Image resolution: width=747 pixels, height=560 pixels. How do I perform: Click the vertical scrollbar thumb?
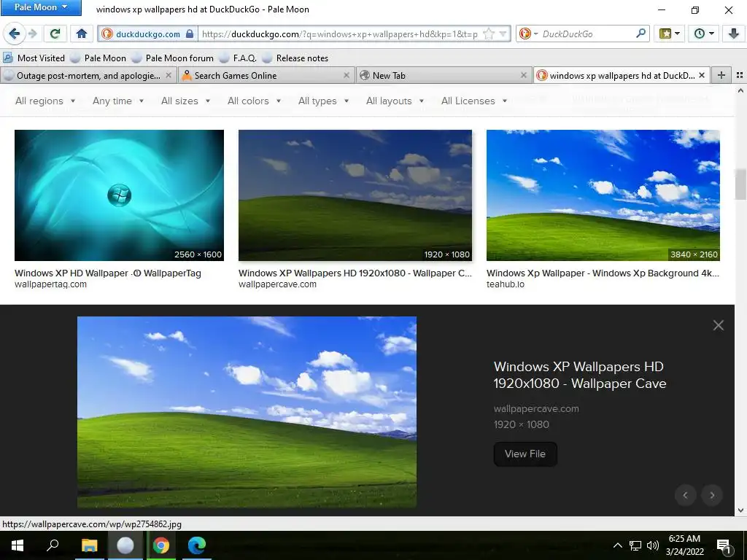740,184
